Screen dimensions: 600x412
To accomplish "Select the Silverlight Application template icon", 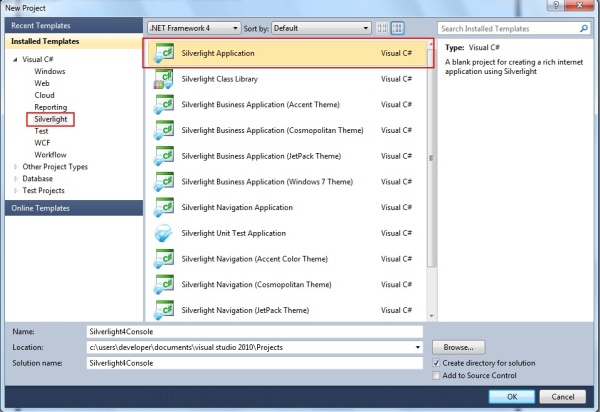I will tap(164, 53).
